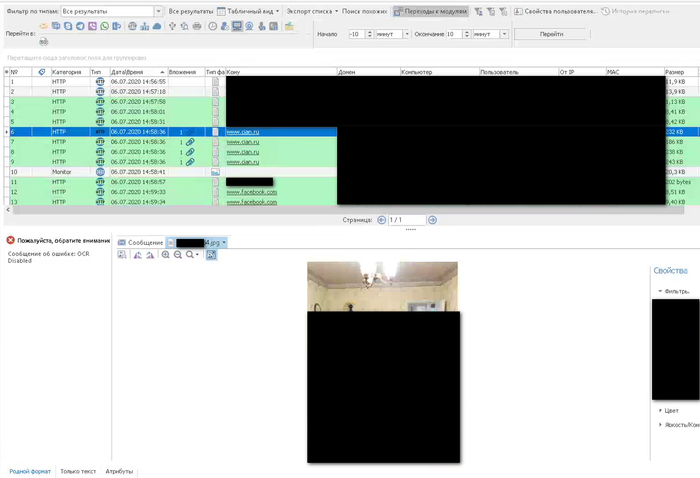Click the Search similar button
Viewport: 700px width, 478px height.
click(x=364, y=12)
